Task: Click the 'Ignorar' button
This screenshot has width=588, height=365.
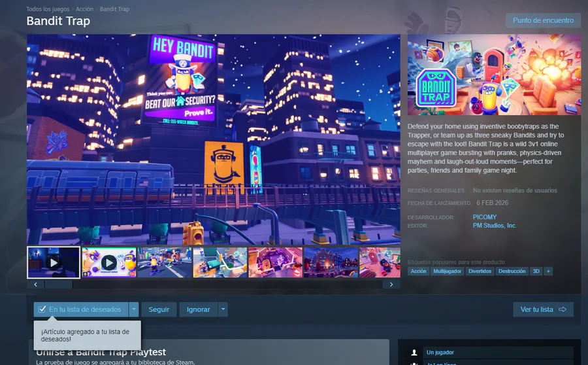Action: coord(199,309)
